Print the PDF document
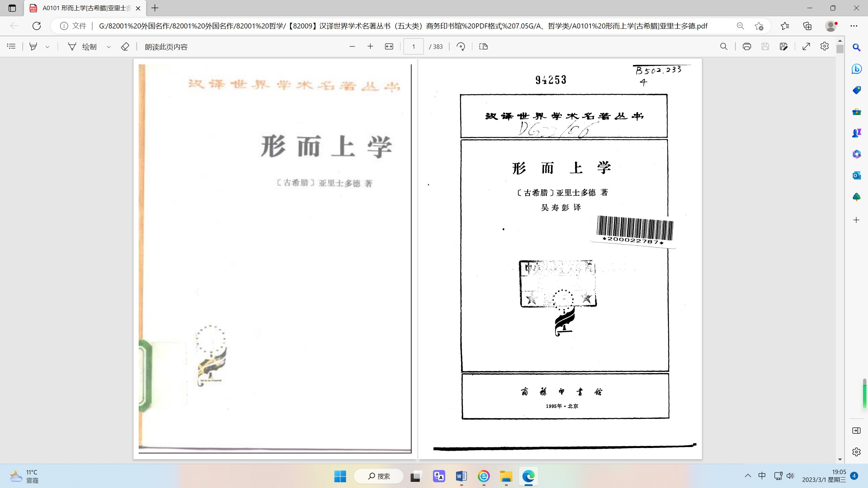868x488 pixels. pos(747,46)
